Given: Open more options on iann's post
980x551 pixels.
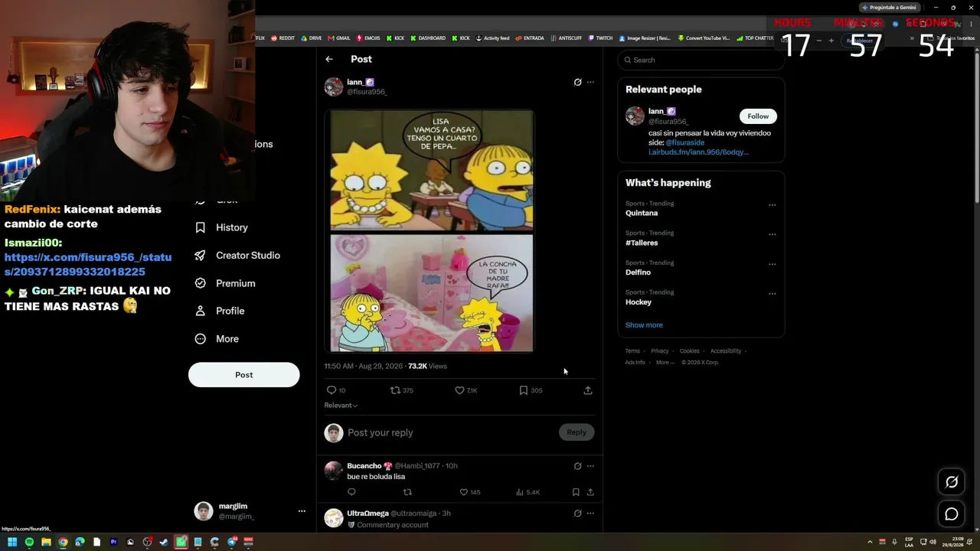Looking at the screenshot, I should click(x=590, y=82).
